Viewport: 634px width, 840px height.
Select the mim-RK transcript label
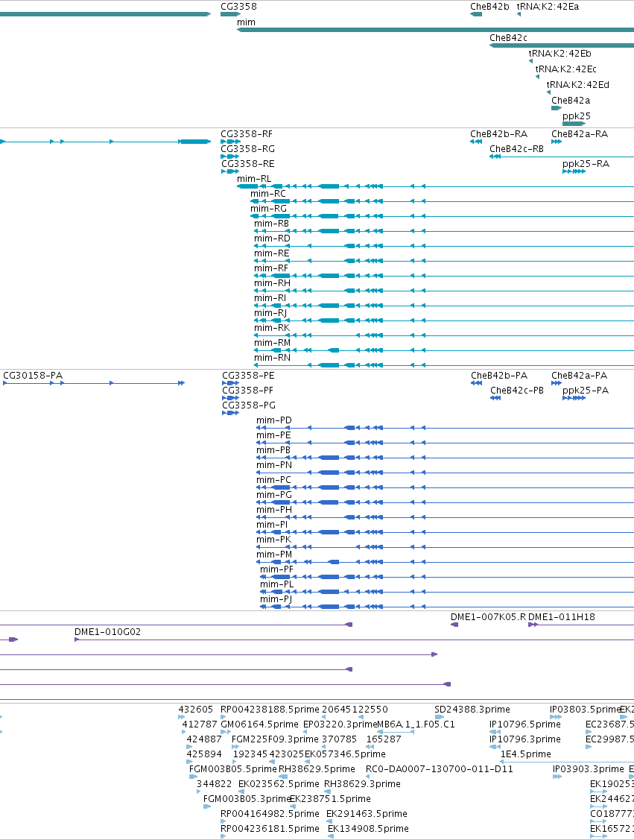coord(271,328)
